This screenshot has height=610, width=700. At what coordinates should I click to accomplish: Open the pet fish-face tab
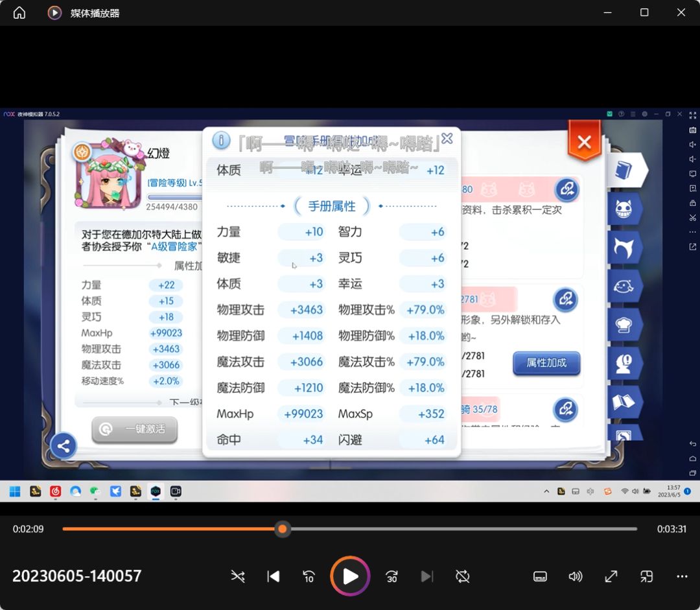coord(624,287)
